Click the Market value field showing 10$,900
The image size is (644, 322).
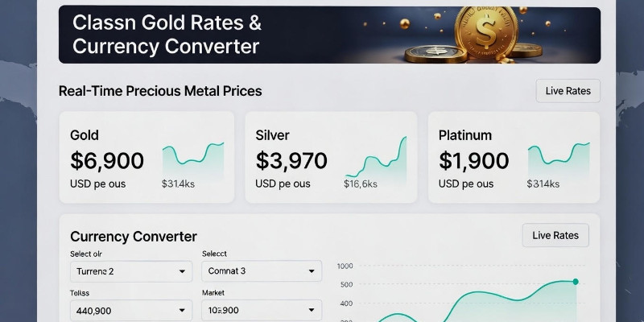(261, 311)
